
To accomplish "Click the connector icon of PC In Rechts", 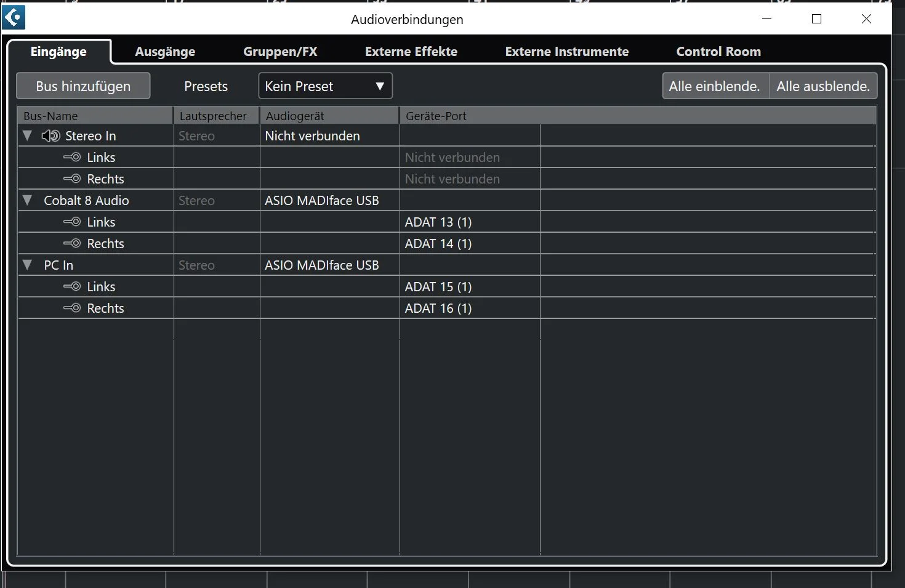I will pos(72,308).
